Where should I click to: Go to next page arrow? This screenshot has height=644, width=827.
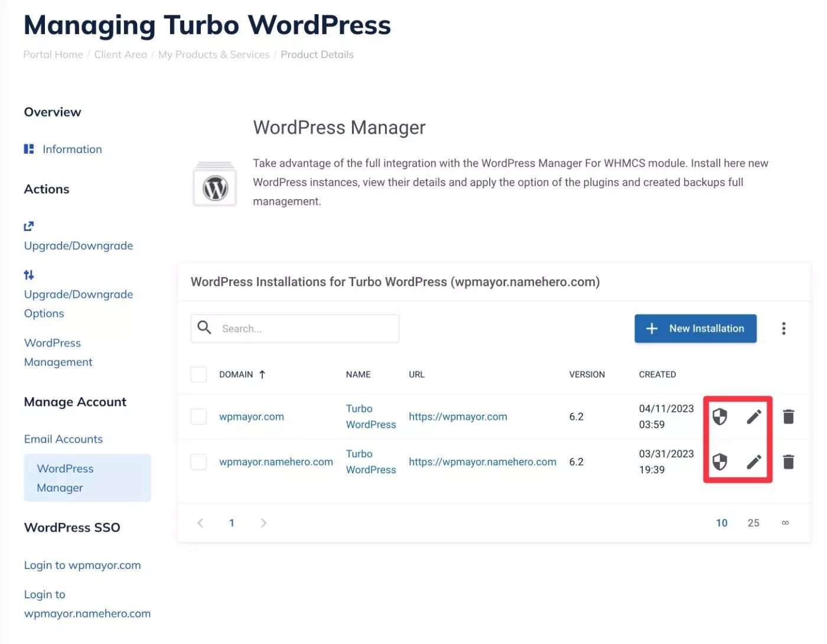click(263, 523)
